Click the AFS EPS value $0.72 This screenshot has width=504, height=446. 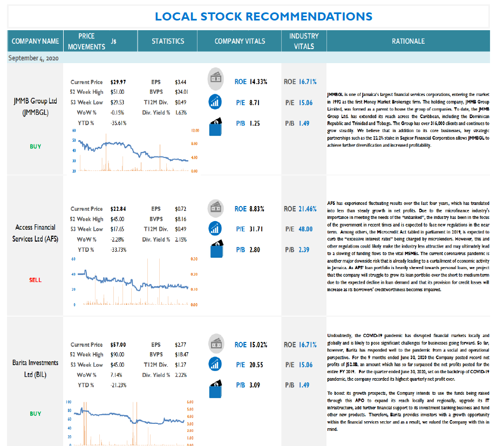(x=180, y=209)
